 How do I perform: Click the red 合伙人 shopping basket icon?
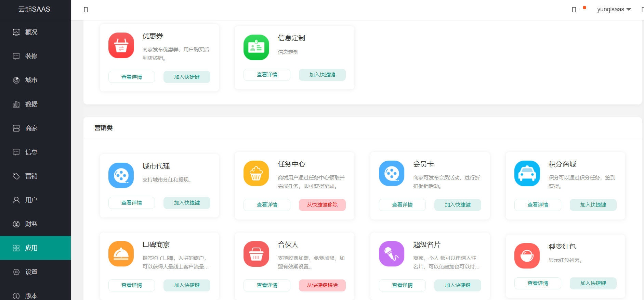click(x=256, y=254)
